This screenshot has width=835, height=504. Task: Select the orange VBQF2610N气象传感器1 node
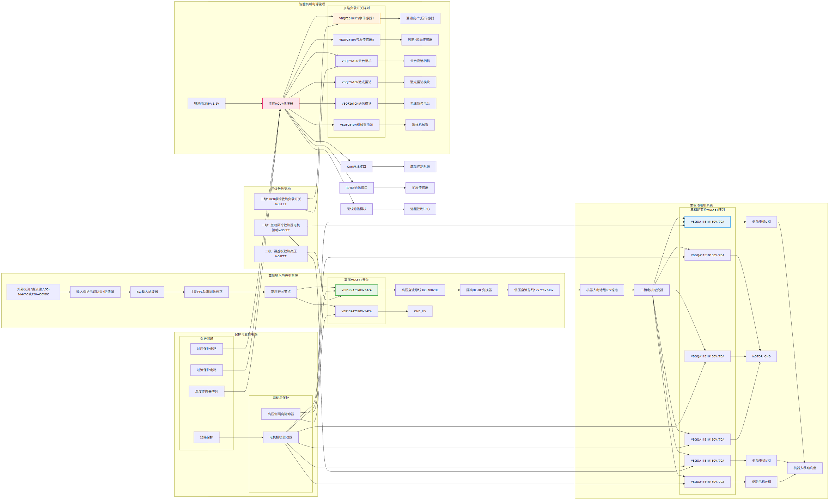coord(356,18)
